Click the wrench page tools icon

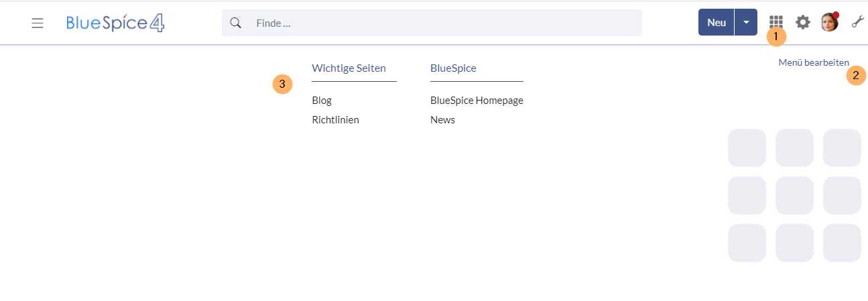(857, 22)
